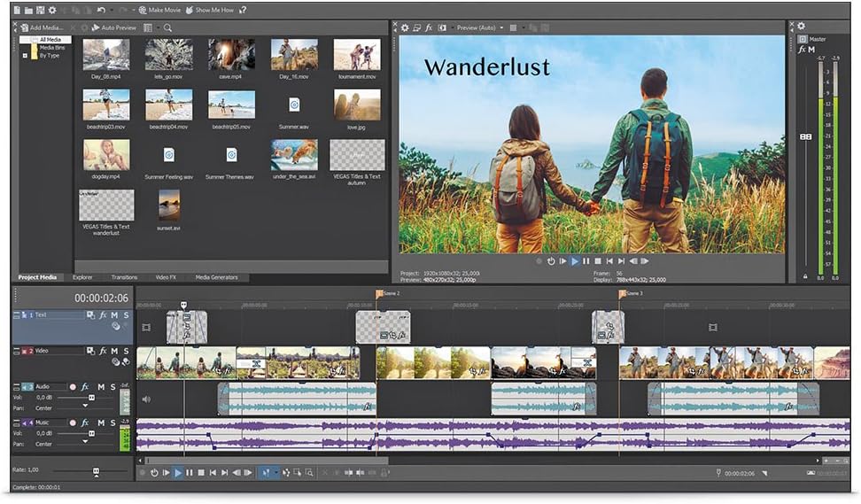
Task: Click the search magnifier in Project Media
Action: coord(168,27)
